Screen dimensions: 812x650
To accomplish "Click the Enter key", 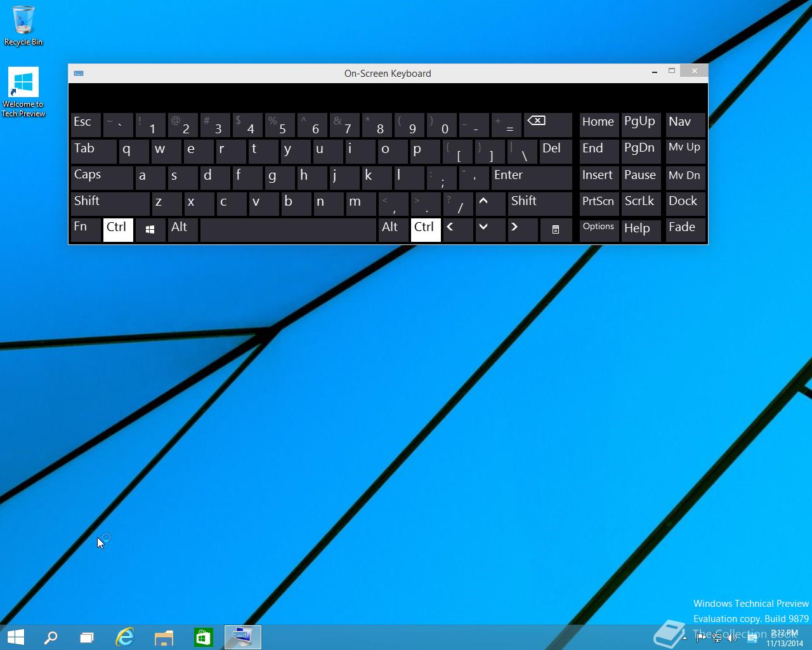I will [532, 178].
